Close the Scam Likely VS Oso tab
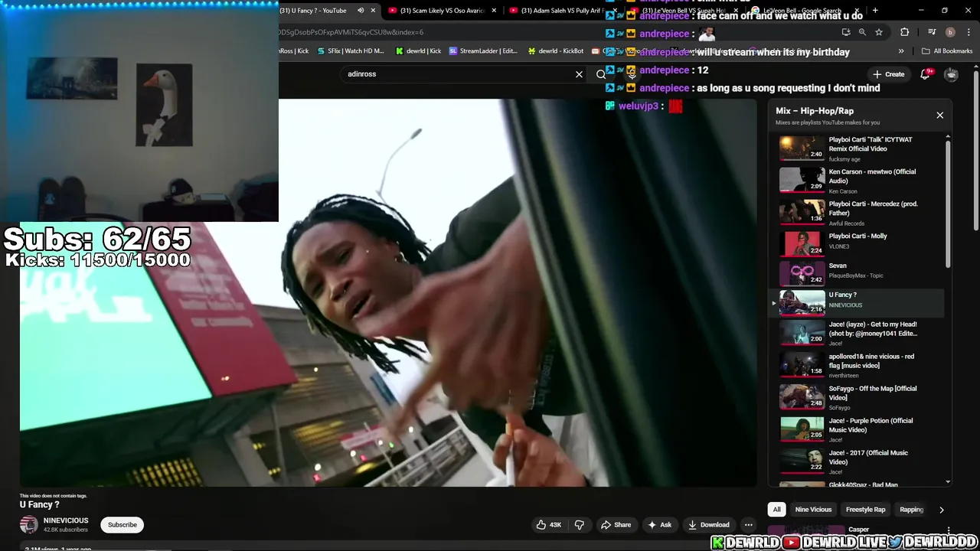The image size is (980, 551). tap(494, 11)
